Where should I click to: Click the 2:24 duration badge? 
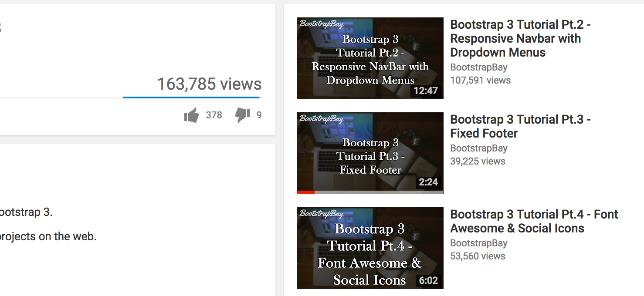point(428,182)
